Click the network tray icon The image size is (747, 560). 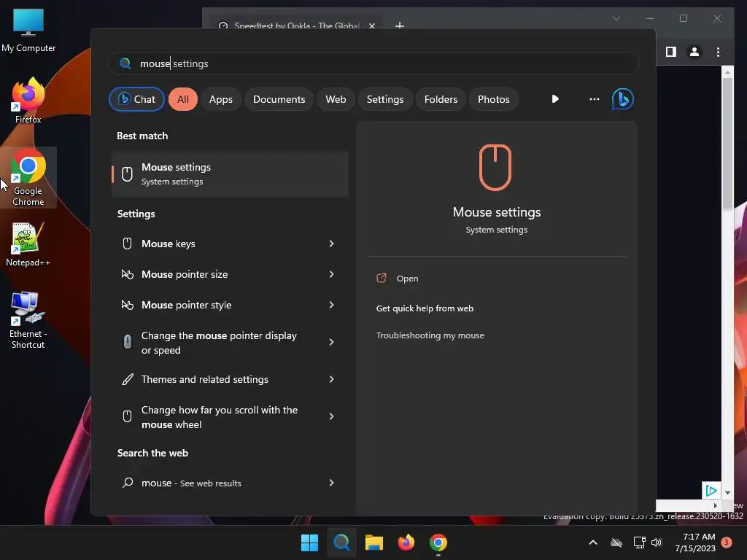coord(639,542)
